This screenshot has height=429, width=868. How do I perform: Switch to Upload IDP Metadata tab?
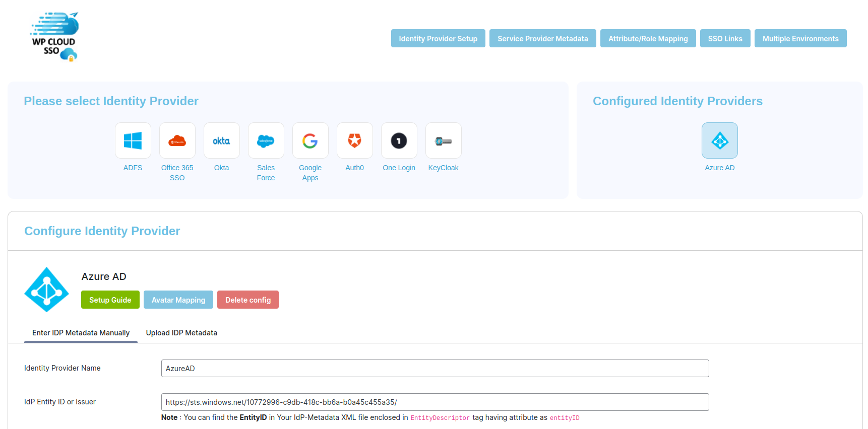coord(181,333)
